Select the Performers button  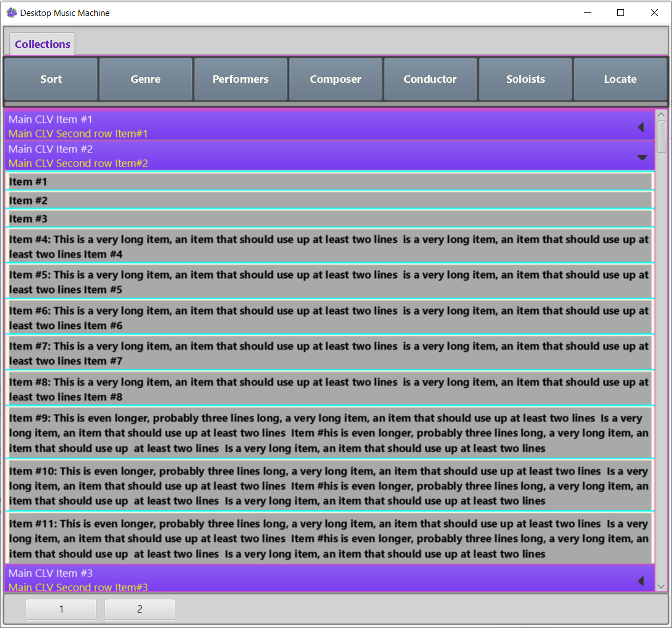click(240, 79)
